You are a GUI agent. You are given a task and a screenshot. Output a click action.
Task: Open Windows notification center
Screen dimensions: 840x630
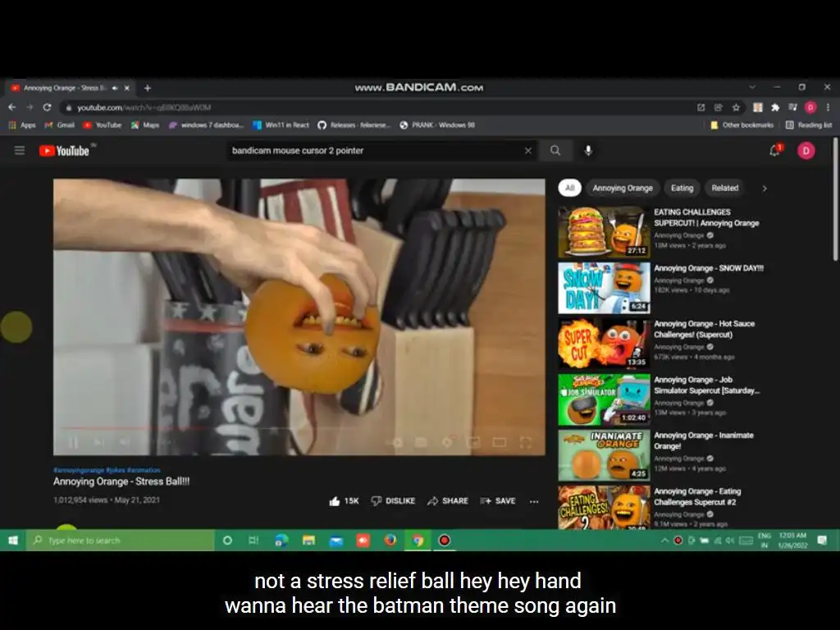pos(822,540)
